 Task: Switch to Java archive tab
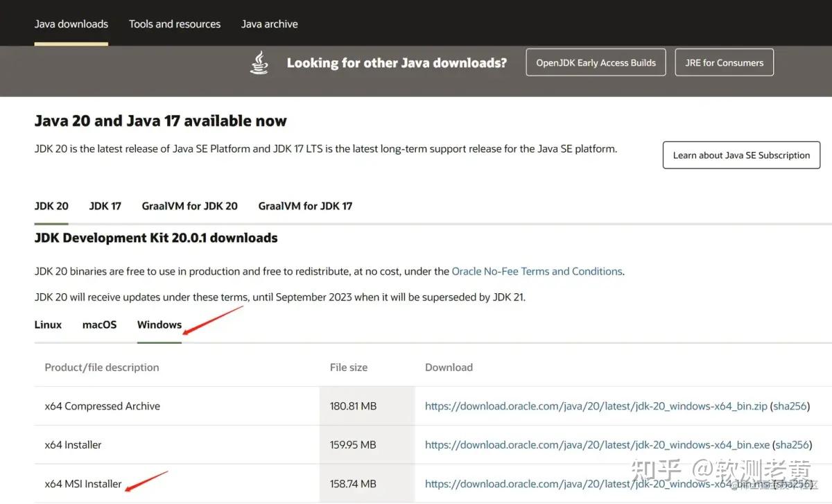coord(270,24)
